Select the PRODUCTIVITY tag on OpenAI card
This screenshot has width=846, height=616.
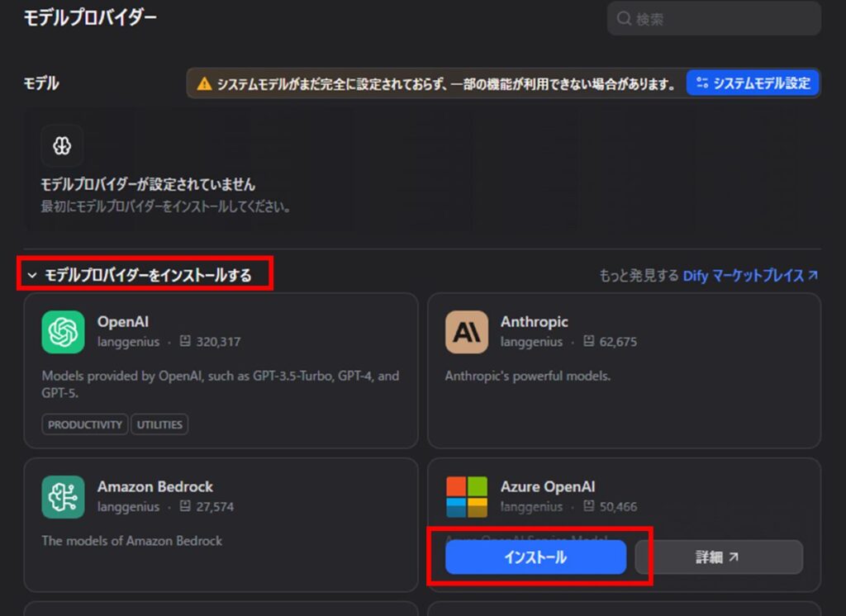point(85,424)
